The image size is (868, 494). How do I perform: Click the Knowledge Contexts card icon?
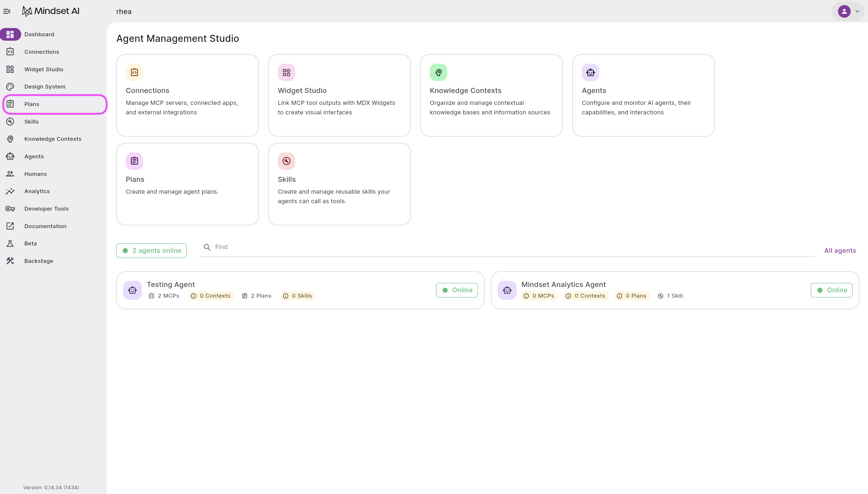[438, 72]
